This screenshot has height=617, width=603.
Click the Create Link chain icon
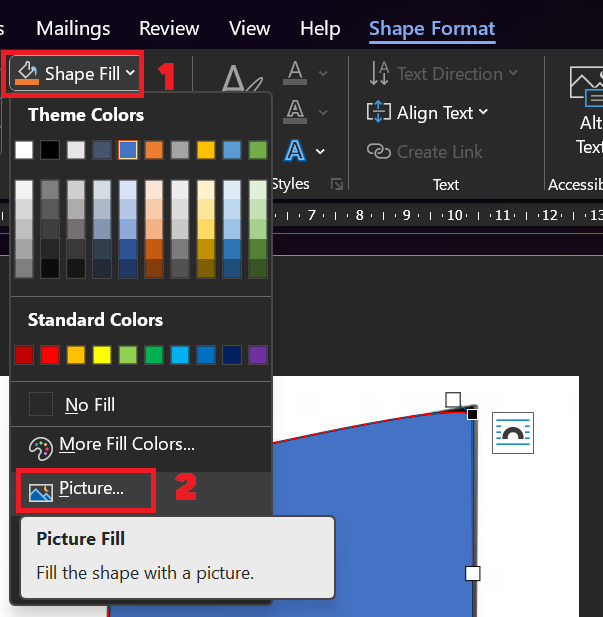click(x=379, y=151)
